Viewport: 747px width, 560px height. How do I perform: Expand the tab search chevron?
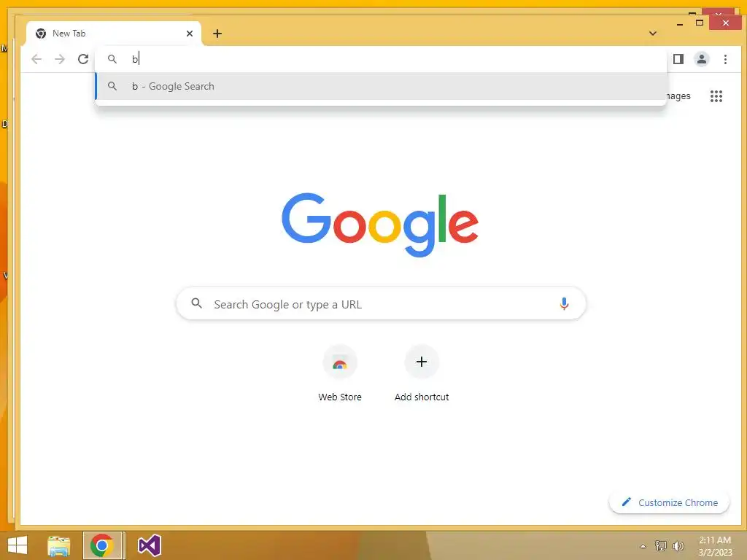pyautogui.click(x=653, y=34)
